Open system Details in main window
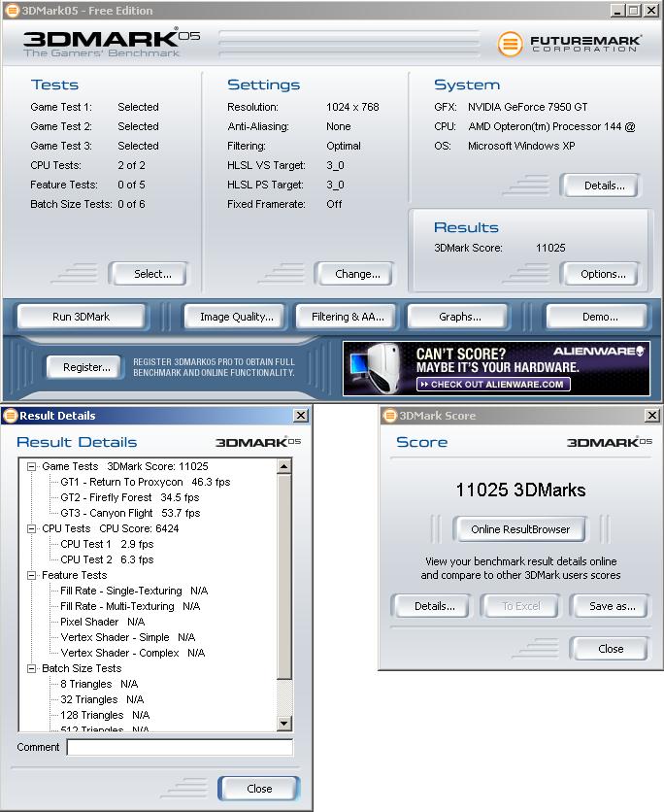 (x=600, y=186)
